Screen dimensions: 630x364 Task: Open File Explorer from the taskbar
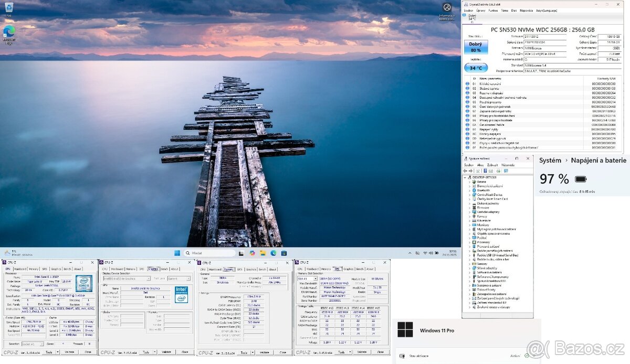coord(262,253)
